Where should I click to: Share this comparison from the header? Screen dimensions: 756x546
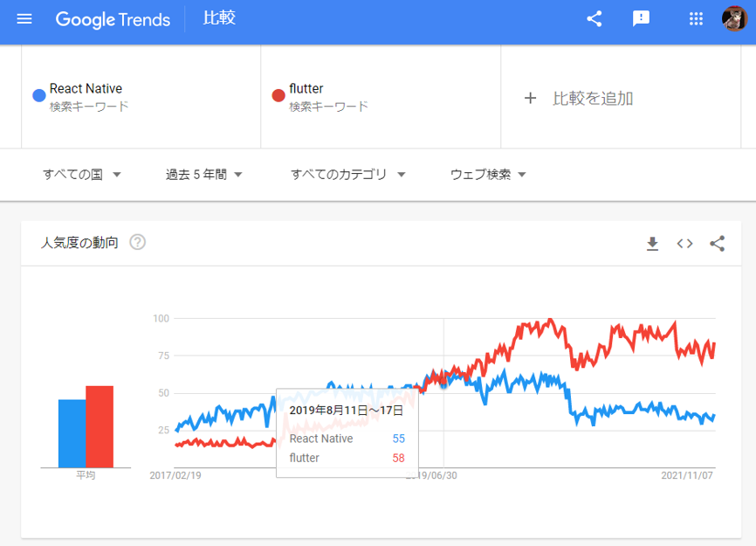pos(594,19)
